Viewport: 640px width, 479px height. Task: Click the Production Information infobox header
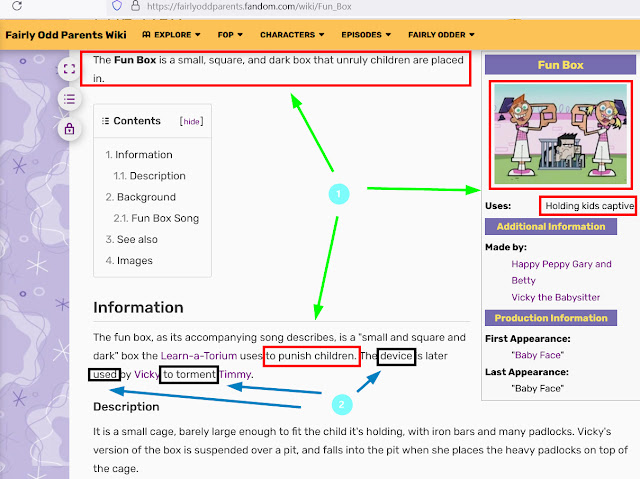tap(551, 318)
